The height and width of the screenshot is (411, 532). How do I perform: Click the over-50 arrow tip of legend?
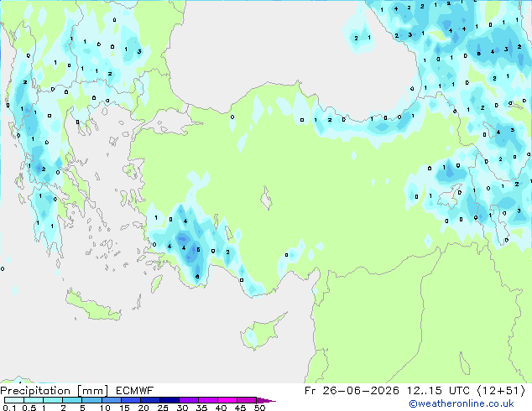coord(266,400)
